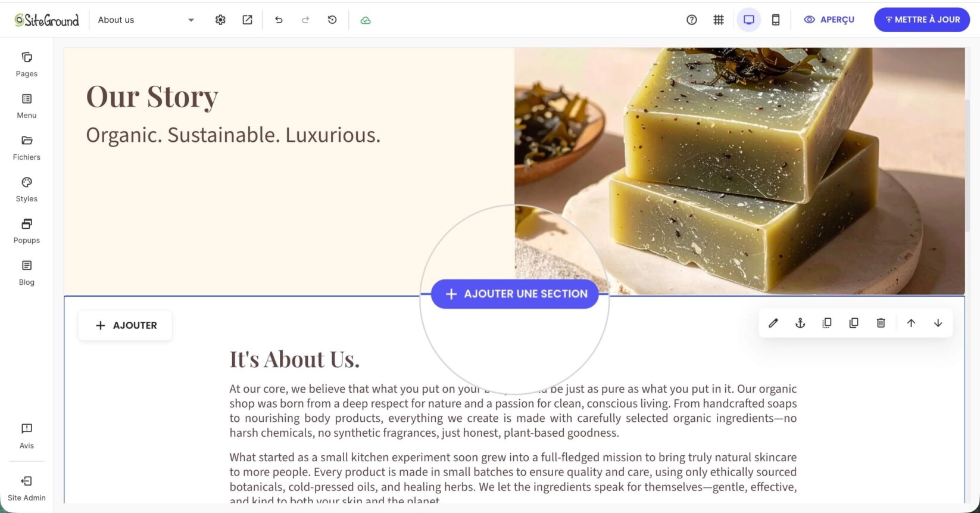Screen dimensions: 980x513
Task: Open the Styles panel
Action: pyautogui.click(x=27, y=189)
